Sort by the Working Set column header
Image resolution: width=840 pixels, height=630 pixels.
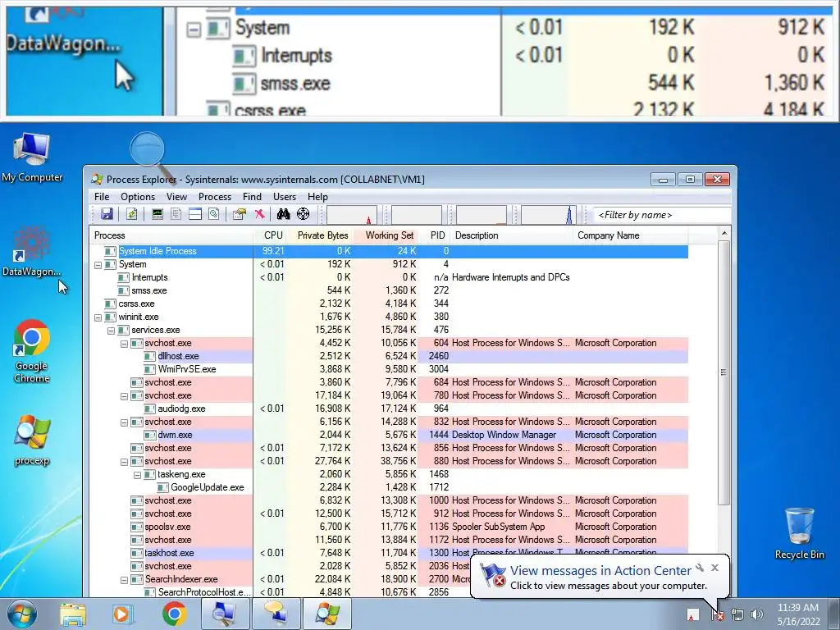point(386,235)
